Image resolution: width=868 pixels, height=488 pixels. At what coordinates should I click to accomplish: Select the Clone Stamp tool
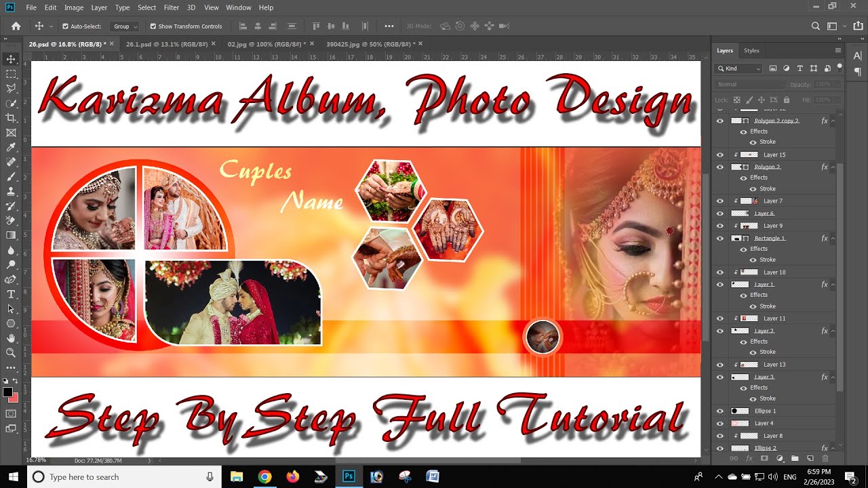point(11,191)
